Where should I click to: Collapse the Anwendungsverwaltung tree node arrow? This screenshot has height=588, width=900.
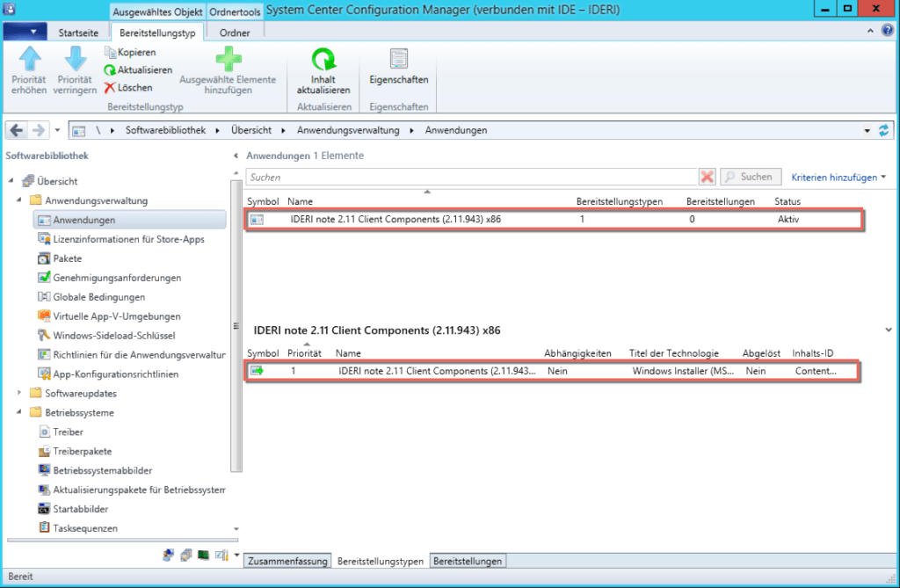tap(19, 200)
